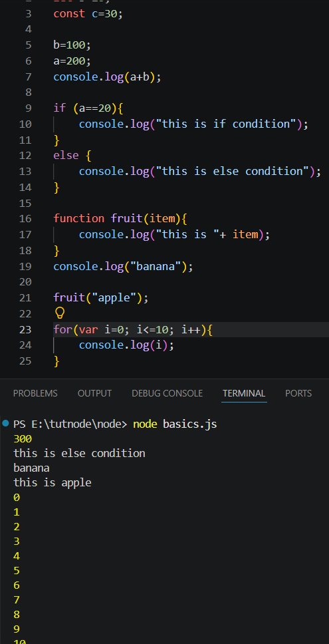Click 'console.log("banana");' line
The image size is (329, 644).
pos(123,266)
